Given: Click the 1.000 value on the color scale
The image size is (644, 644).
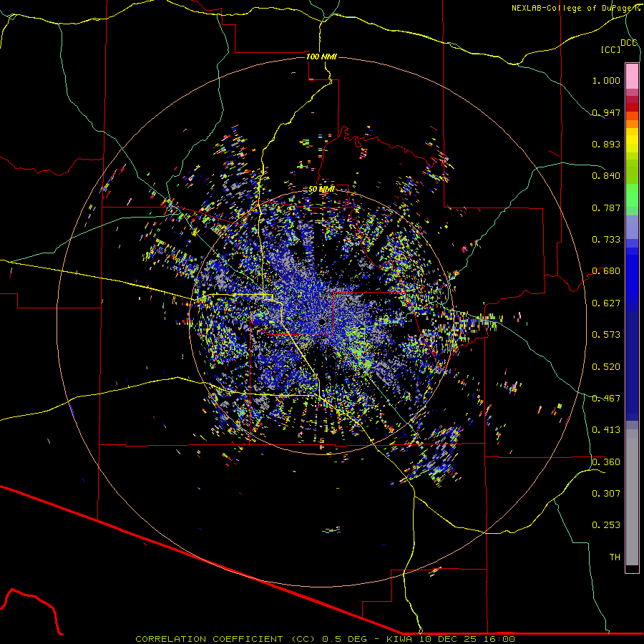Looking at the screenshot, I should pos(606,80).
